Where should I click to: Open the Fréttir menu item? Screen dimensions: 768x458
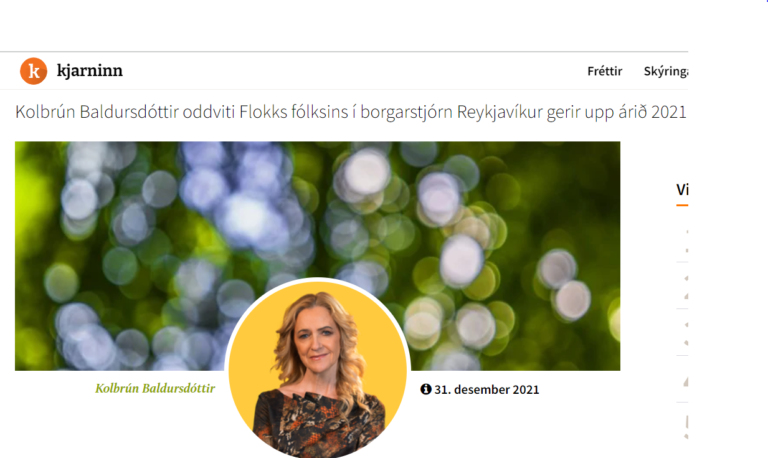coord(604,71)
